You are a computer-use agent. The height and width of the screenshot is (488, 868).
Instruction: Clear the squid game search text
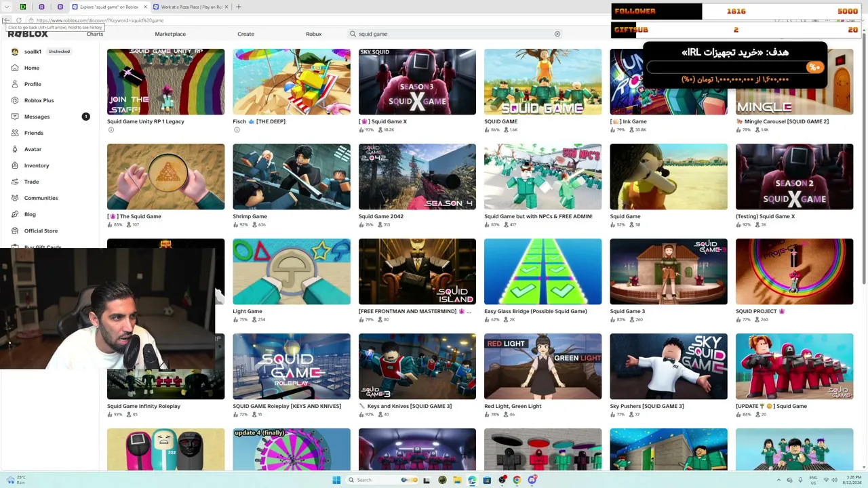(x=557, y=34)
